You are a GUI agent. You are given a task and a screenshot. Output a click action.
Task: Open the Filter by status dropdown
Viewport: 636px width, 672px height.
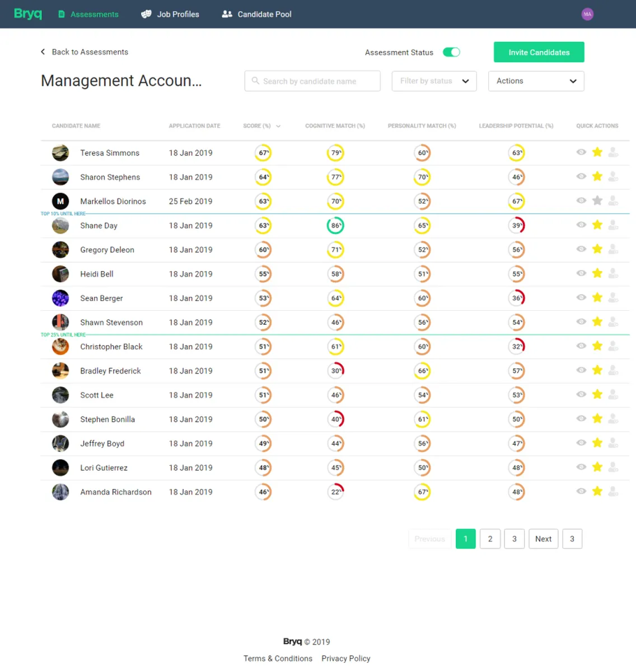(434, 81)
